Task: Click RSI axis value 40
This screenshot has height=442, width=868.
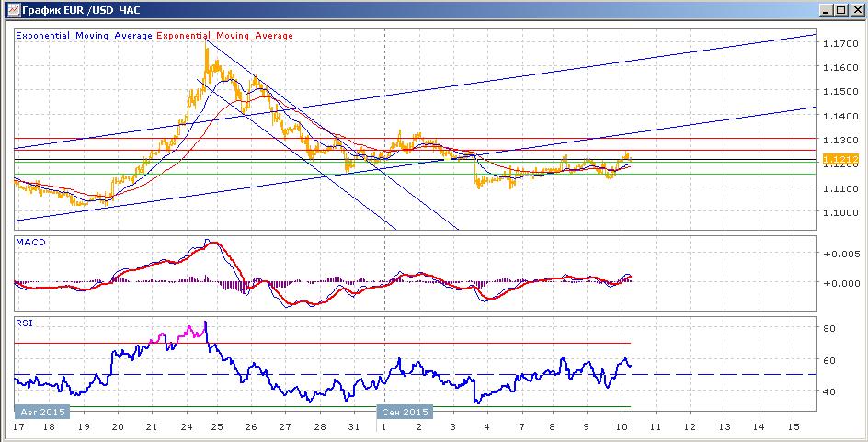Action: 828,391
